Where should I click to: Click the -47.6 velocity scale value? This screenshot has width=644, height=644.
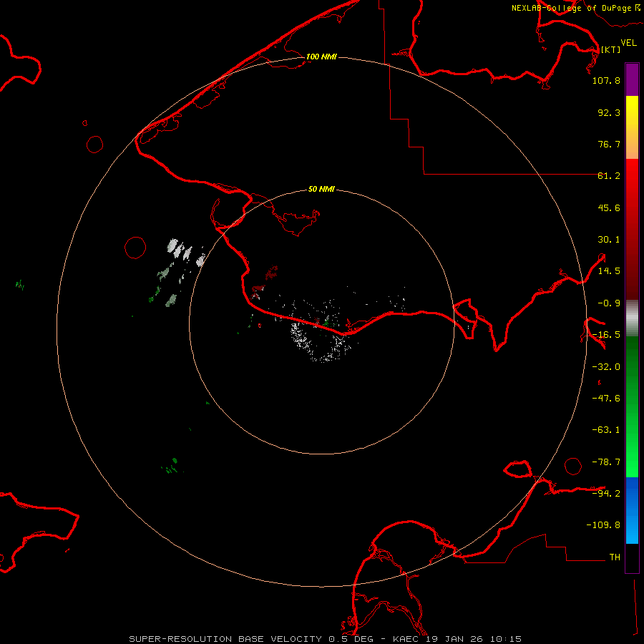606,399
